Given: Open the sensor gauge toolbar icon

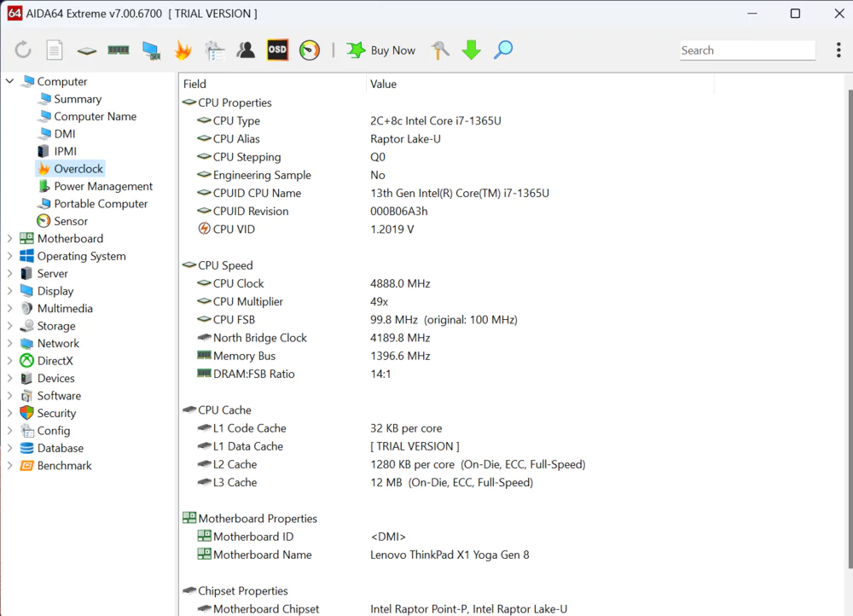Looking at the screenshot, I should pos(310,50).
